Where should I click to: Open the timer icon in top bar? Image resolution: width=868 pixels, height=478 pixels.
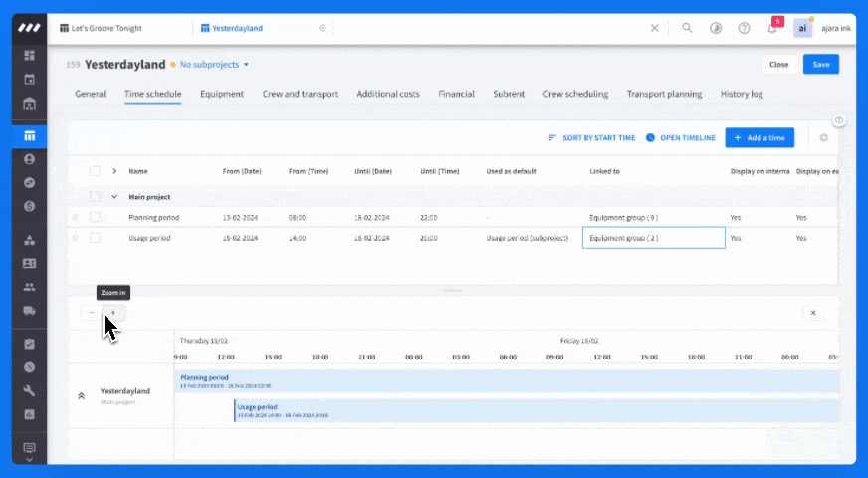coord(716,28)
